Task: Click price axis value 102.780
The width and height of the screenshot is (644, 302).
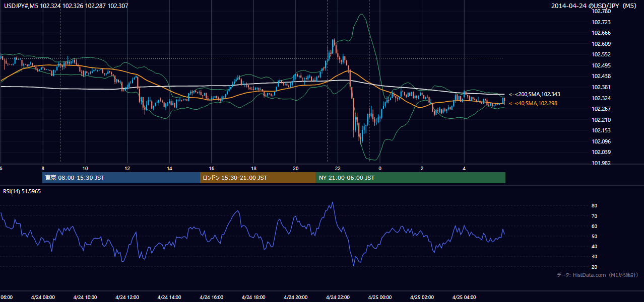Action: coord(601,11)
